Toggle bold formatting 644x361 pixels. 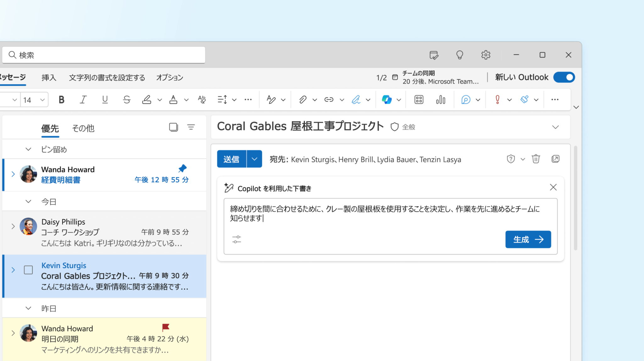[62, 100]
